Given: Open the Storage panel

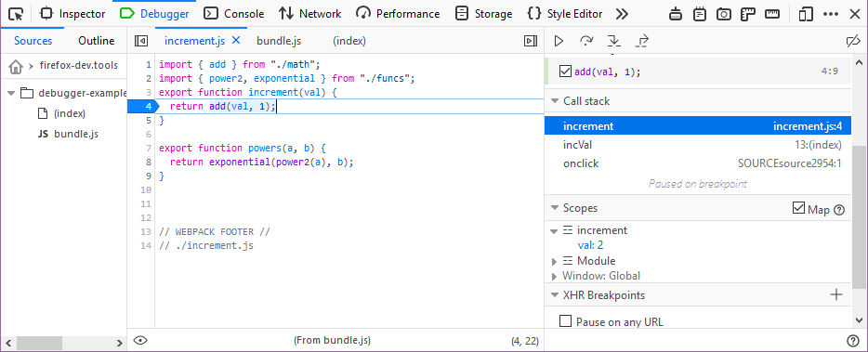Looking at the screenshot, I should click(x=484, y=13).
